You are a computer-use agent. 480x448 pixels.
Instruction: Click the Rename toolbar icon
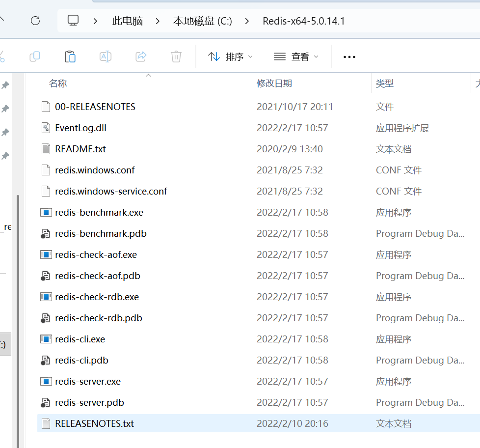click(106, 56)
